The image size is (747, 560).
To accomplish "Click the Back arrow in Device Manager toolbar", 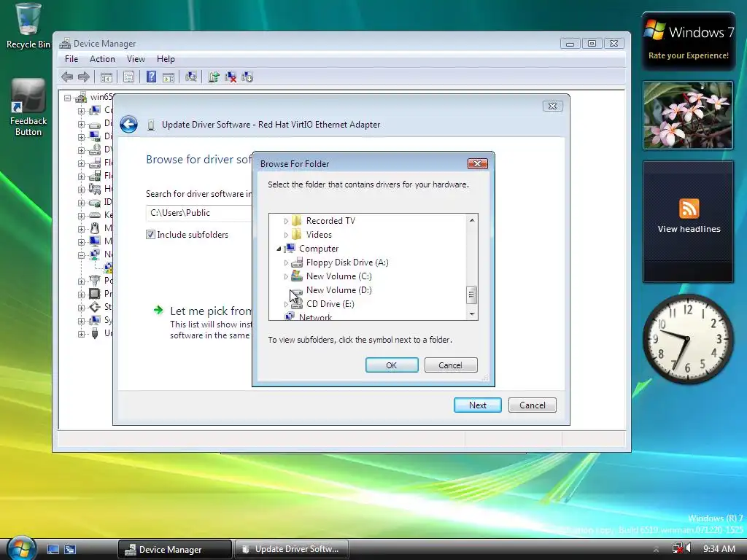I will [x=67, y=77].
